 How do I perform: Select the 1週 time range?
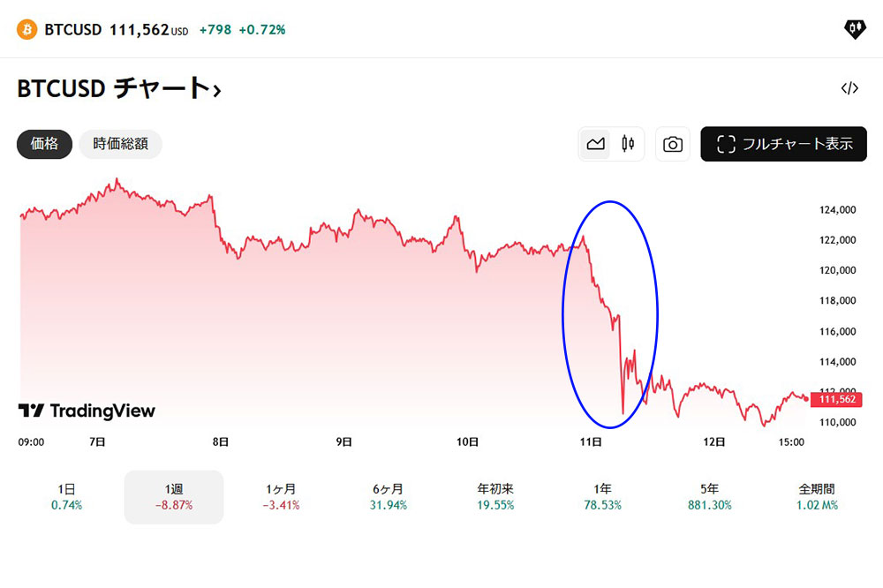click(x=174, y=496)
